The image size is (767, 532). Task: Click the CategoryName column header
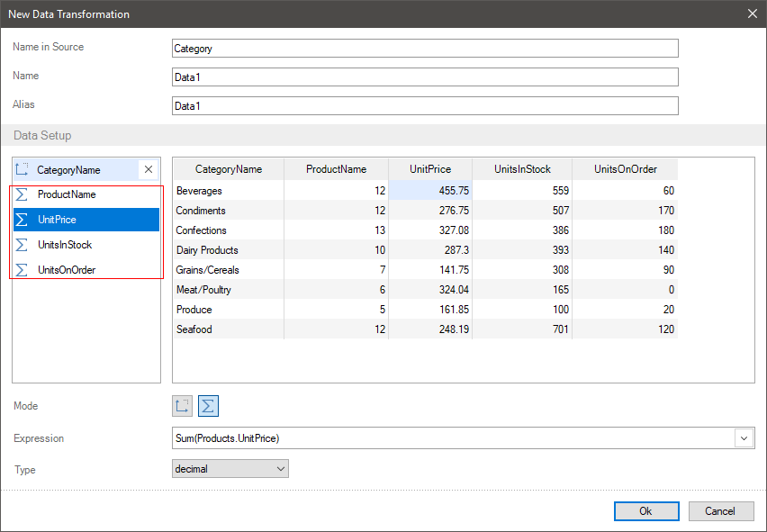(229, 169)
